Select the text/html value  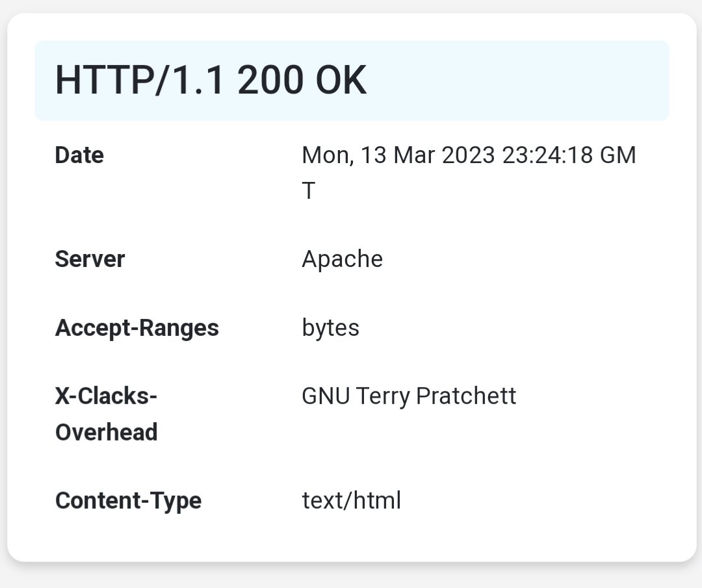coord(352,500)
